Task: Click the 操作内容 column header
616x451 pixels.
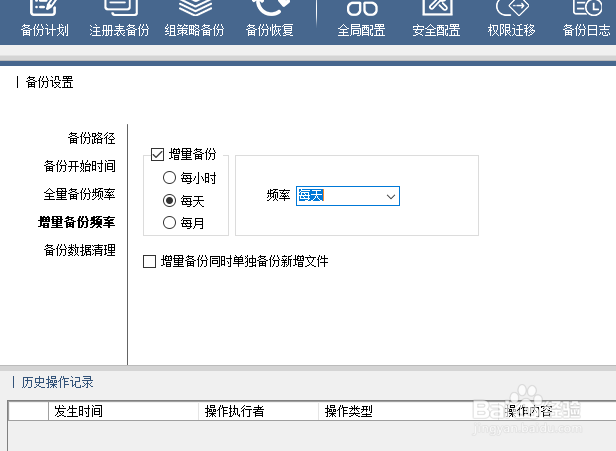Action: (x=557, y=411)
